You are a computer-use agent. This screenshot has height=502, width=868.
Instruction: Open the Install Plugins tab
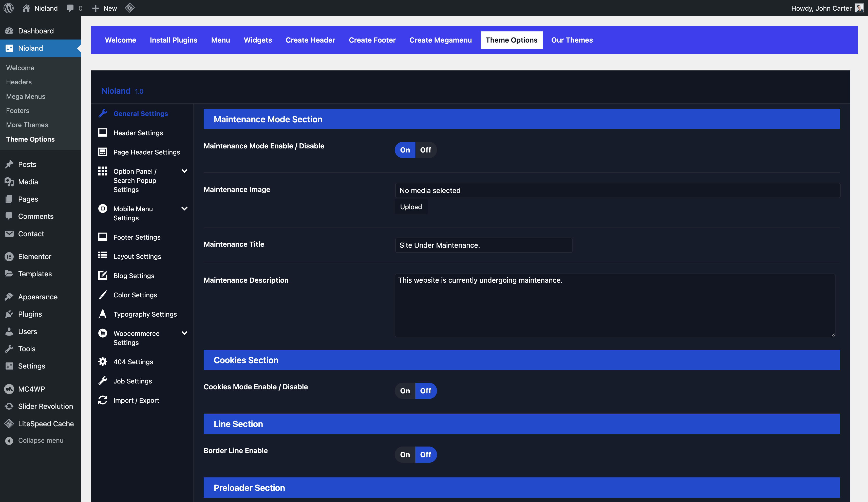coord(173,40)
